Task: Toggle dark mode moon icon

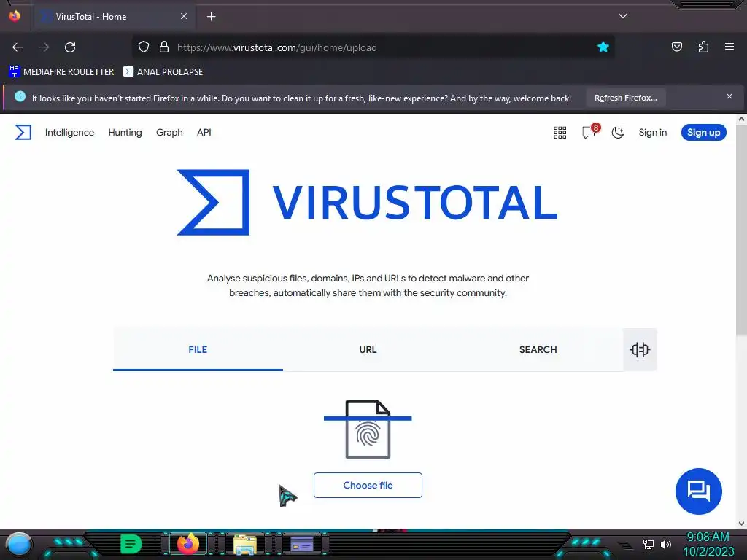Action: click(617, 133)
